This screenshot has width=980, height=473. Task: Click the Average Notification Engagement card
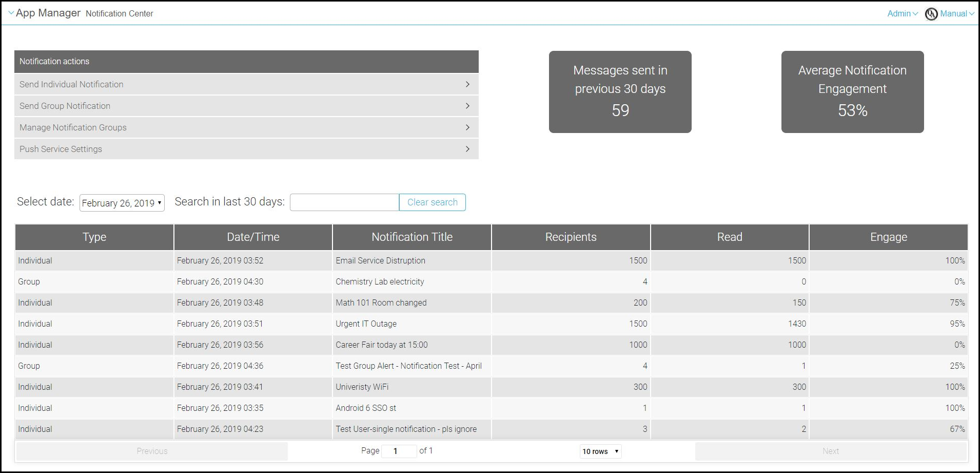coord(853,92)
